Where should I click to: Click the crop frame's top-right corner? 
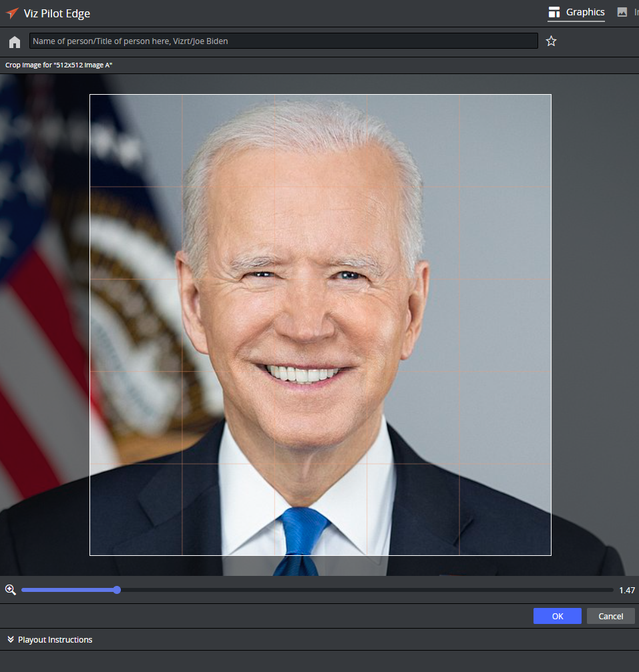pyautogui.click(x=551, y=95)
